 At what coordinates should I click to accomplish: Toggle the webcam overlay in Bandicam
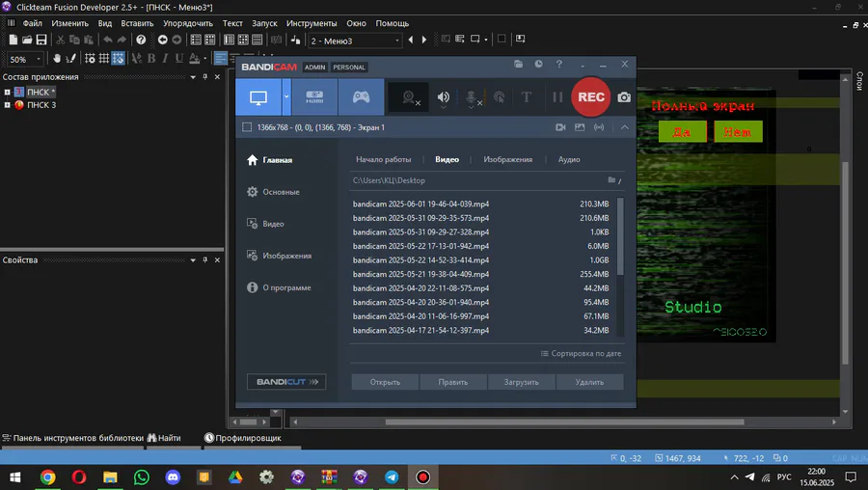(409, 97)
